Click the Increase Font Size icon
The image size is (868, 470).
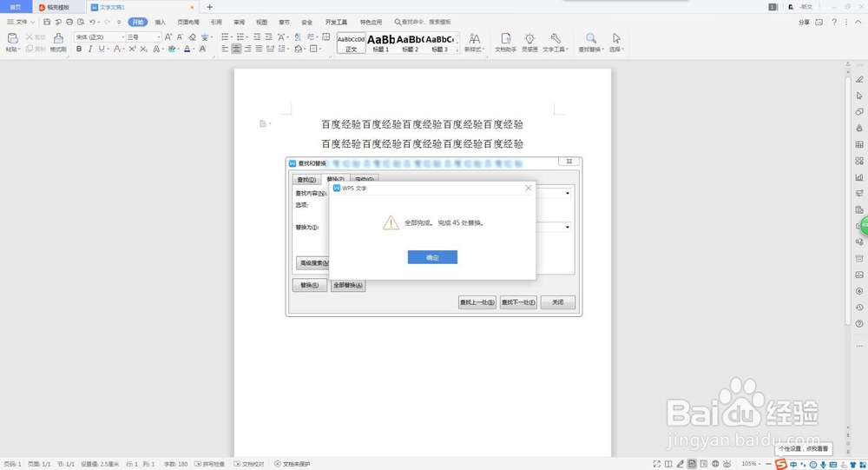pyautogui.click(x=168, y=37)
